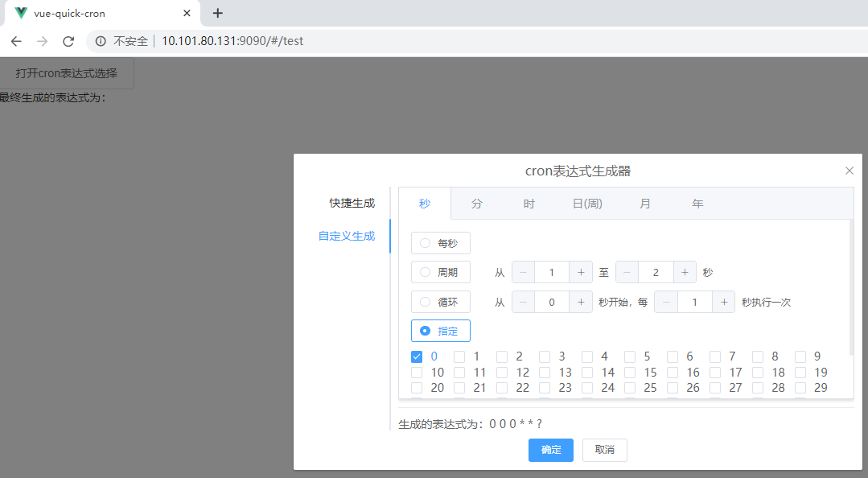Click the plus stepper next to value 2
The image size is (868, 478).
(684, 272)
